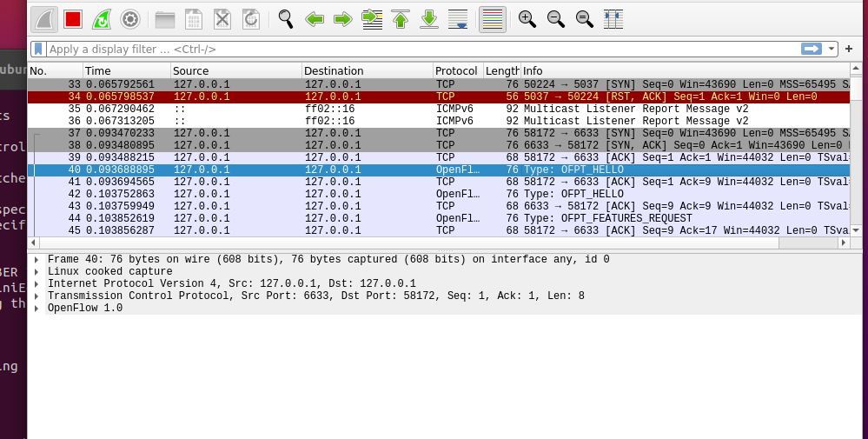Image resolution: width=868 pixels, height=439 pixels.
Task: Select packet 40 OFPT_HELLO
Action: (439, 170)
